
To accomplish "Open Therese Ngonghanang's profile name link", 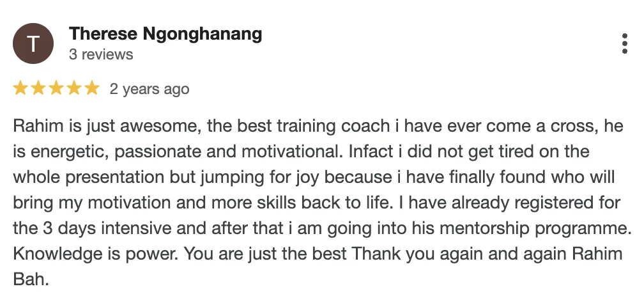I will 165,34.
